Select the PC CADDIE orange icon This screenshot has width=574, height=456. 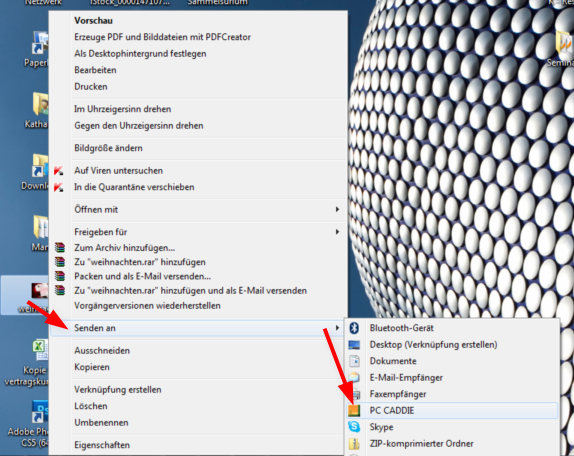354,410
